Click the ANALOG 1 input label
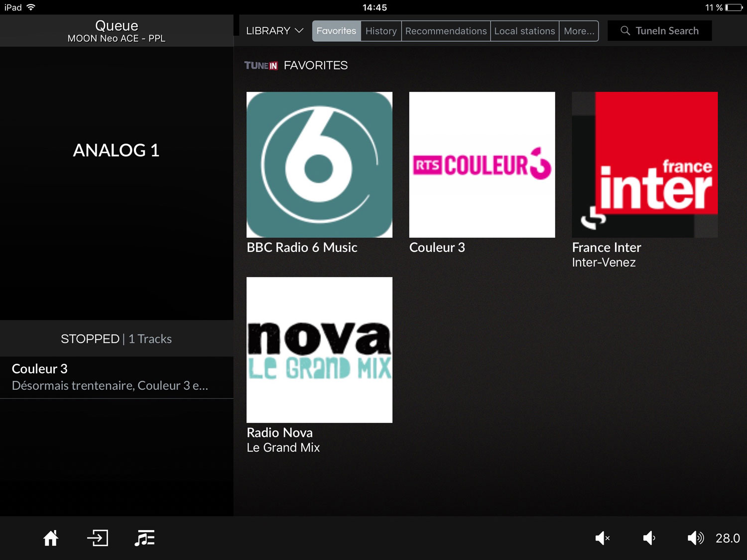 click(x=116, y=150)
